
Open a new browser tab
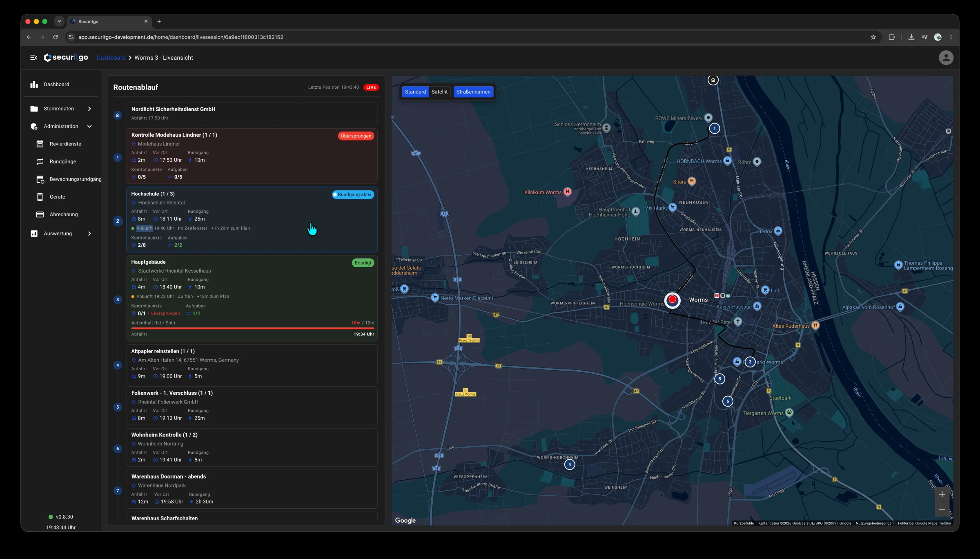coord(159,22)
